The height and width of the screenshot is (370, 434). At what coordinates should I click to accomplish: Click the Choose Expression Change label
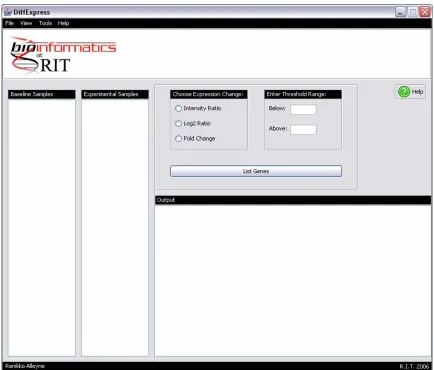click(209, 94)
